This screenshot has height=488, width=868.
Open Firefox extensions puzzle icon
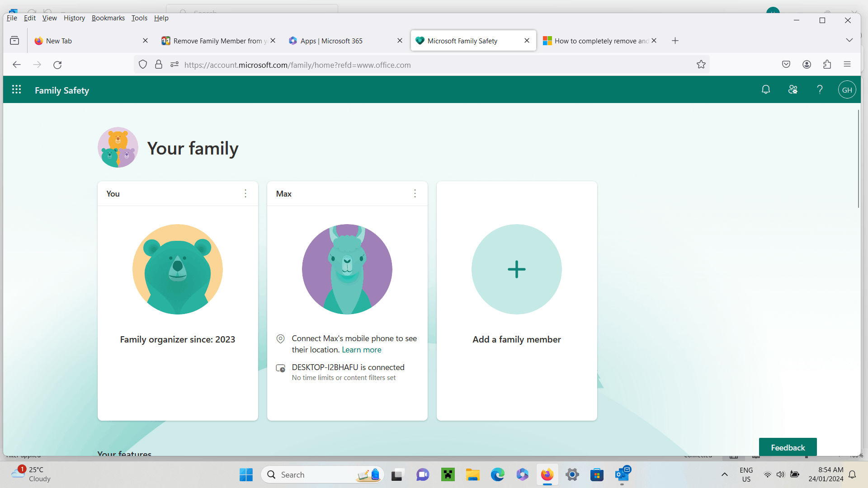pyautogui.click(x=827, y=64)
